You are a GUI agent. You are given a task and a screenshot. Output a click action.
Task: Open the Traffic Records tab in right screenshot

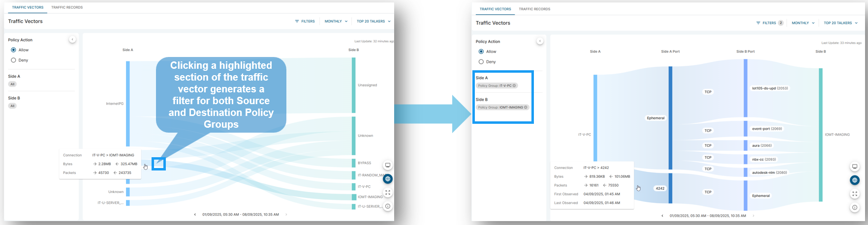point(534,9)
